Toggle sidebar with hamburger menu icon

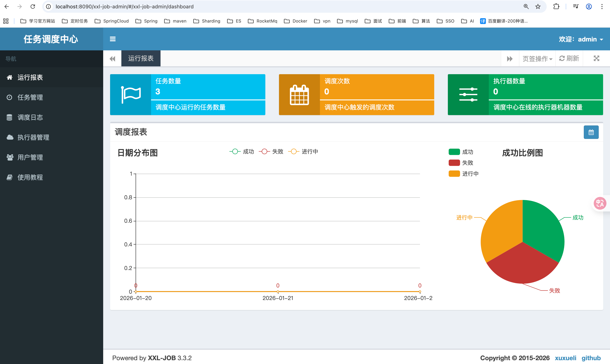[113, 39]
